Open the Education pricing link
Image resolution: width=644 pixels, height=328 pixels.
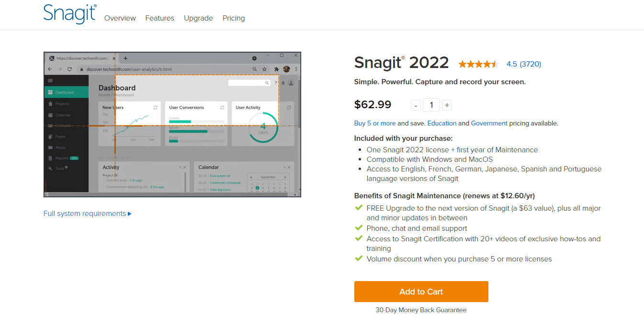pos(442,123)
